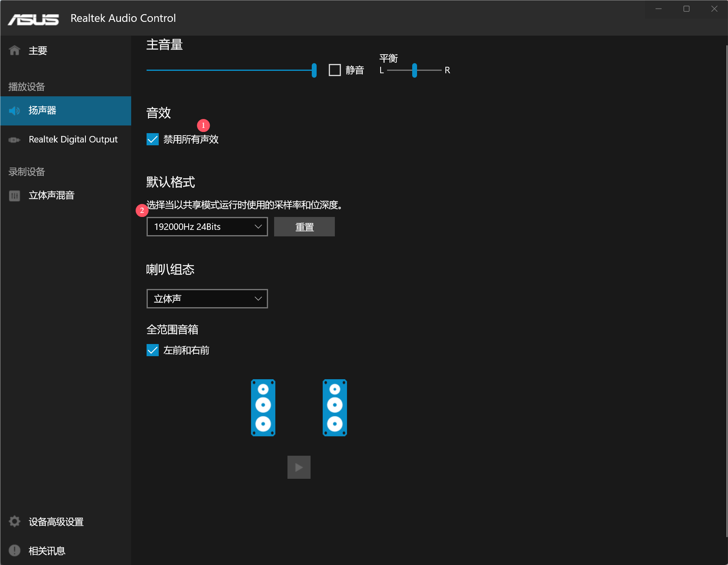Toggle the 左前和右前 full-range checkbox
This screenshot has height=565, width=728.
click(153, 350)
